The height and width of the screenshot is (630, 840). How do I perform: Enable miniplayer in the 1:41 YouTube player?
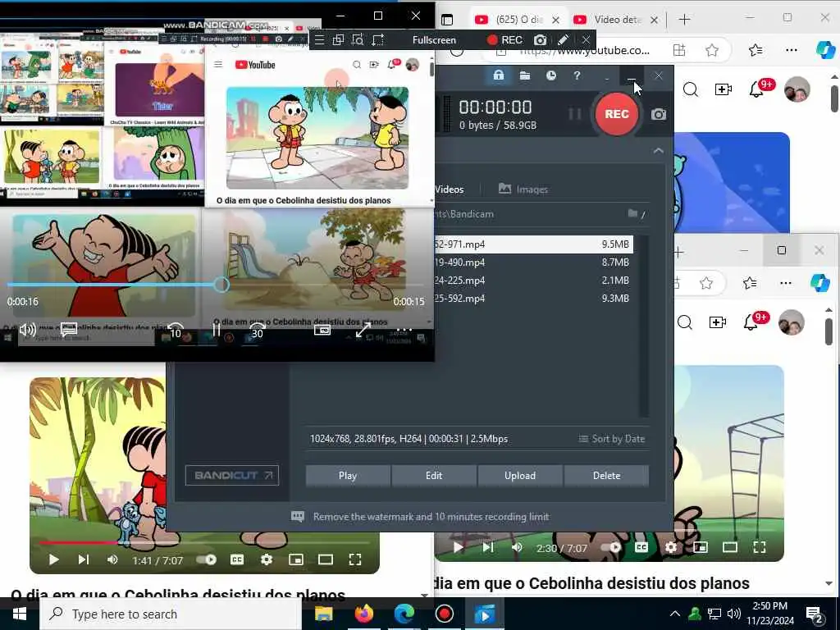(295, 559)
